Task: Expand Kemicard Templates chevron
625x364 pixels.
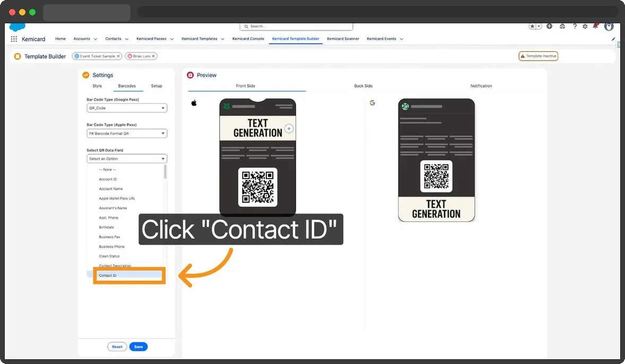Action: pos(222,39)
